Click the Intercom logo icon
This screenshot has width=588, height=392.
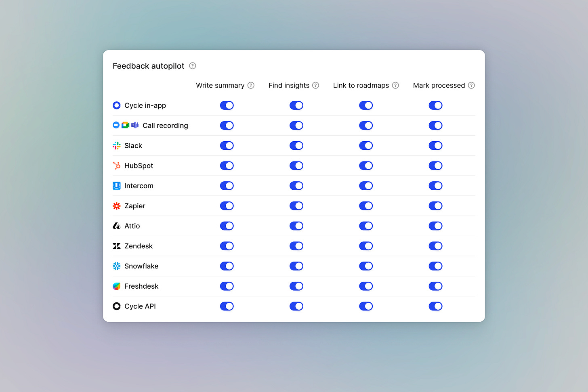[x=117, y=186]
